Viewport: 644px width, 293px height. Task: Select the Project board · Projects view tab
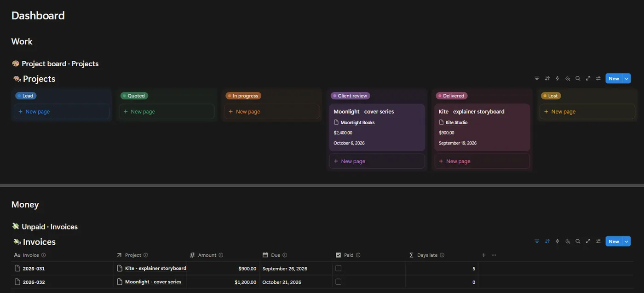click(x=55, y=63)
